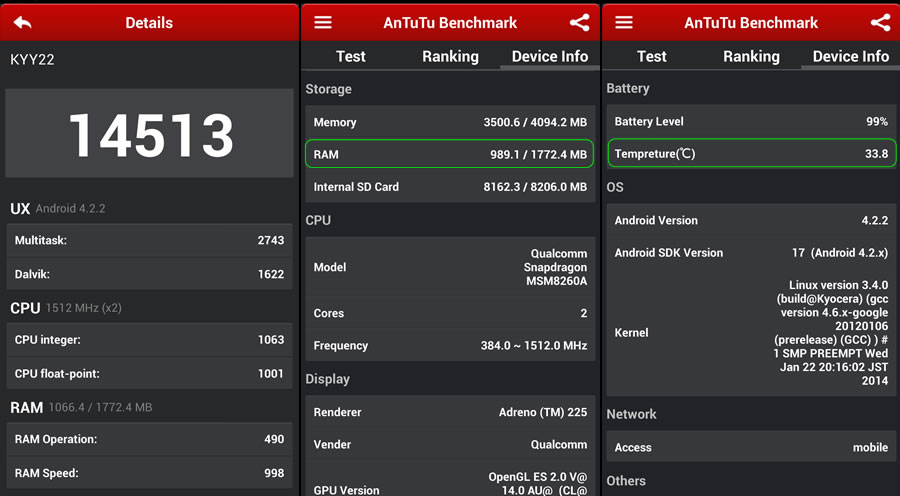The width and height of the screenshot is (900, 496).
Task: Select the Internal SD Card row
Action: pyautogui.click(x=450, y=187)
